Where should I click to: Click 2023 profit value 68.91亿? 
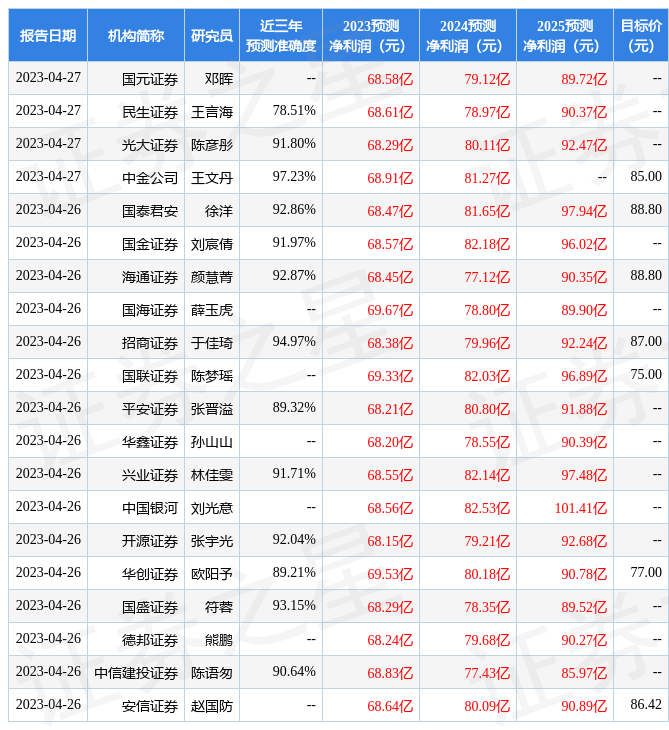pos(390,178)
